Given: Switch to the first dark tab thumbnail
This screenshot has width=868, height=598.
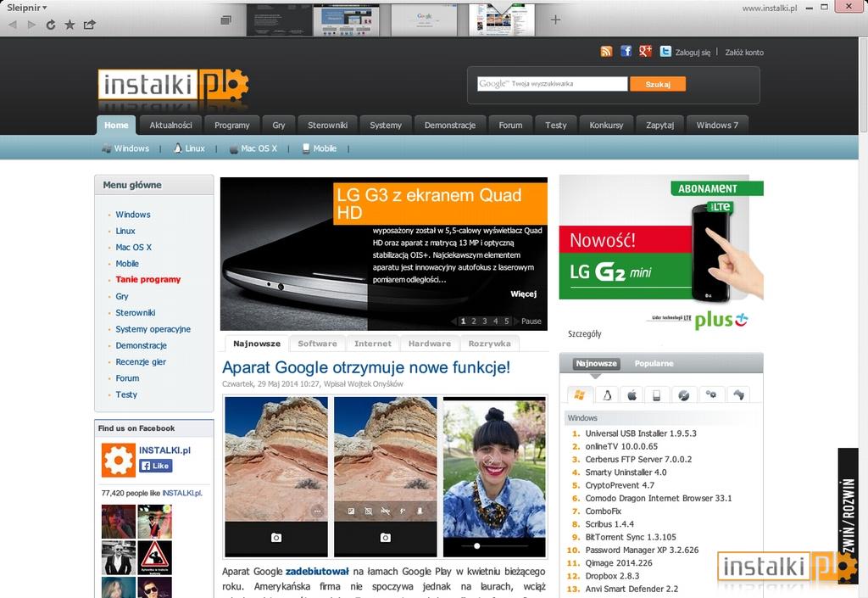Looking at the screenshot, I should point(280,20).
